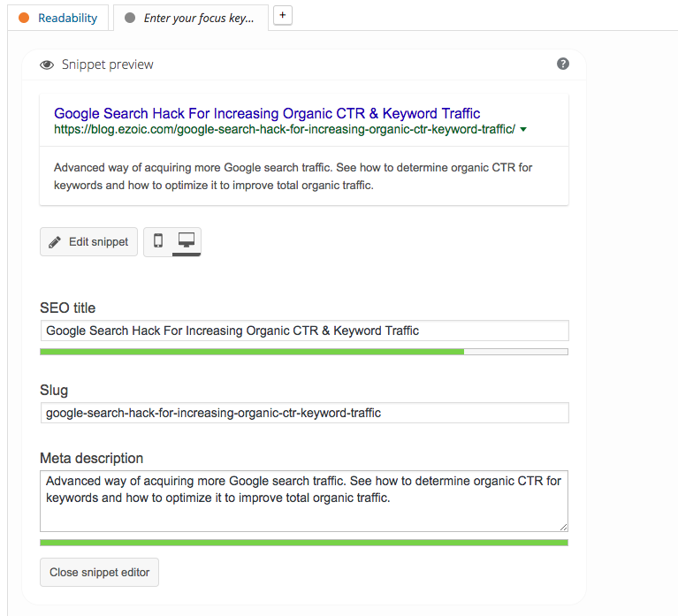Click the Meta description length progress bar
678x616 pixels.
tap(304, 543)
